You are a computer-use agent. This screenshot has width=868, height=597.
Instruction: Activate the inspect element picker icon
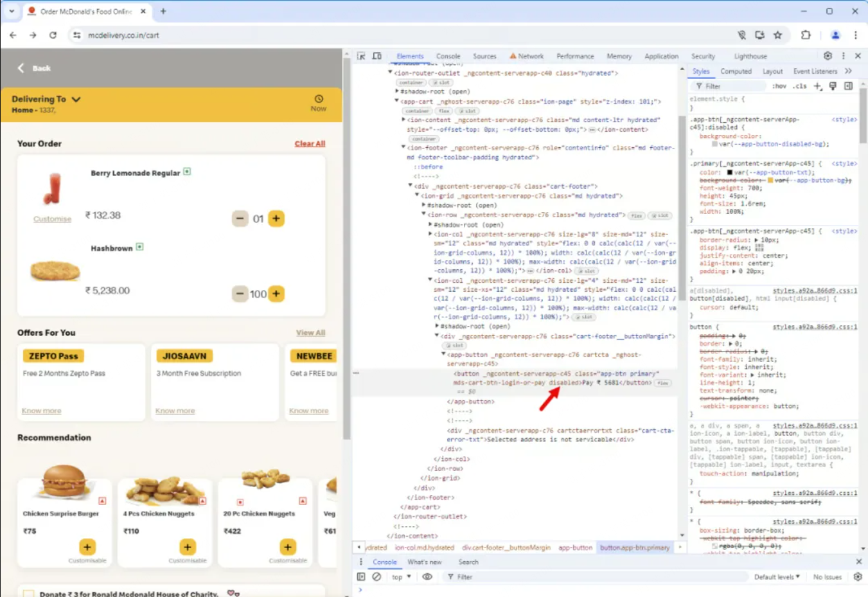click(x=361, y=57)
